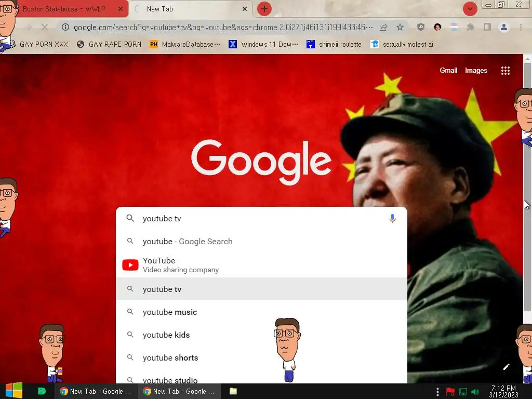
Task: Click the page's vertical scrollbar
Action: [x=528, y=187]
